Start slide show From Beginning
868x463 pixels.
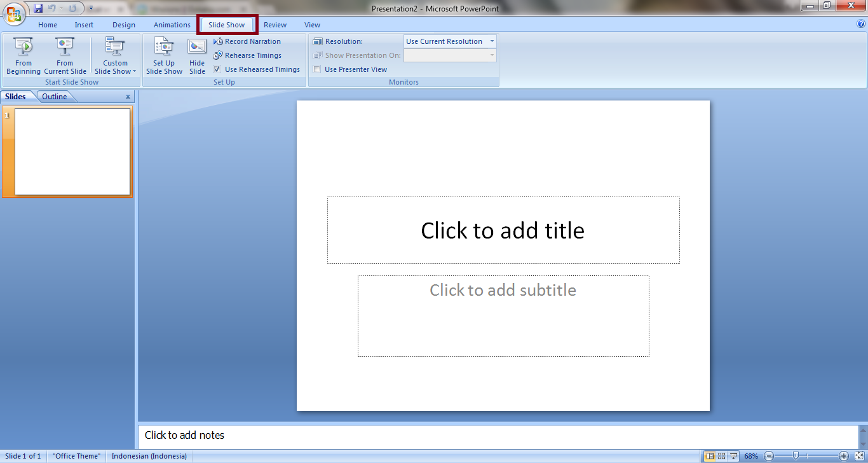click(x=24, y=56)
